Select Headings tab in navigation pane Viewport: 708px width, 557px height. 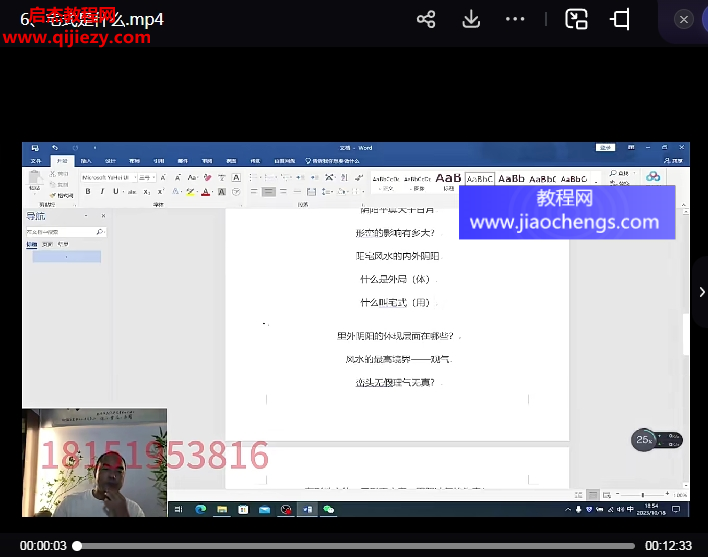pos(32,244)
